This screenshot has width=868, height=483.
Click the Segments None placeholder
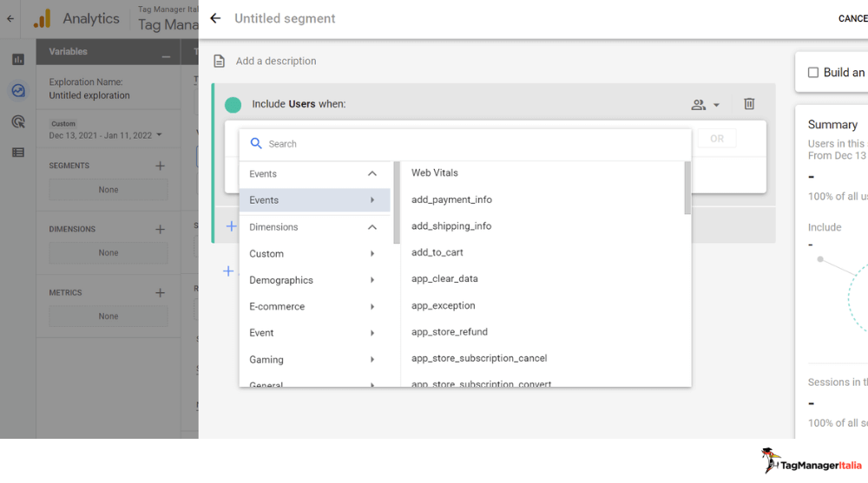(x=108, y=190)
